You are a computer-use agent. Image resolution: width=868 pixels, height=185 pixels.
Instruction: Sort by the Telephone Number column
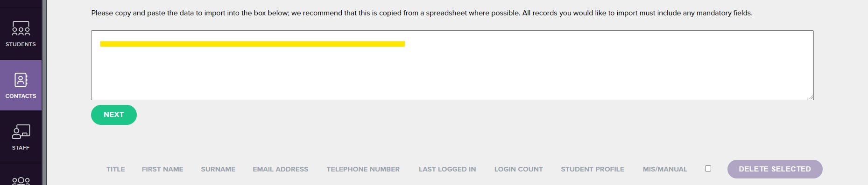point(363,169)
